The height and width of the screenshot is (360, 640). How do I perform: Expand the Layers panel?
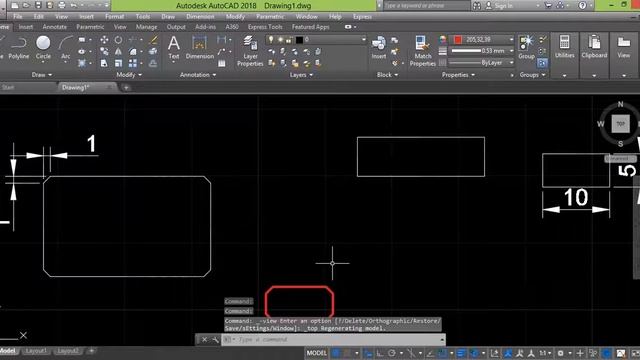point(301,75)
